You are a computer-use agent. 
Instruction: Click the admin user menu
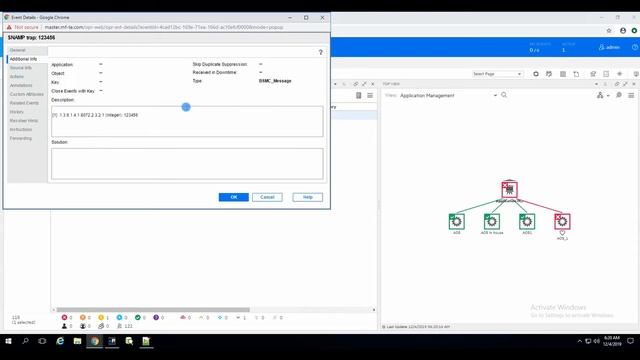point(609,47)
